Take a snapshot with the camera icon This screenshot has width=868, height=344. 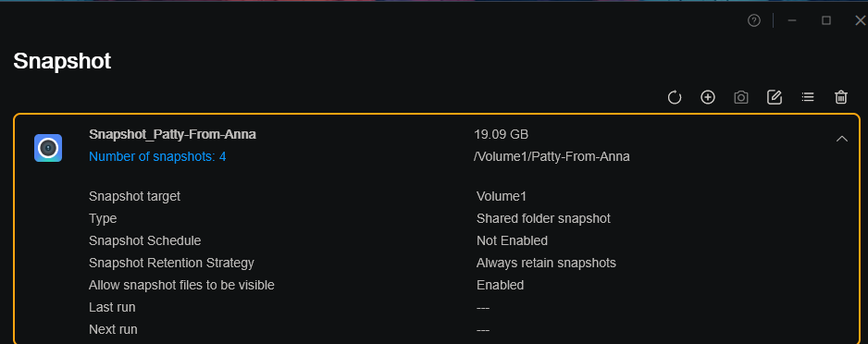(x=740, y=98)
